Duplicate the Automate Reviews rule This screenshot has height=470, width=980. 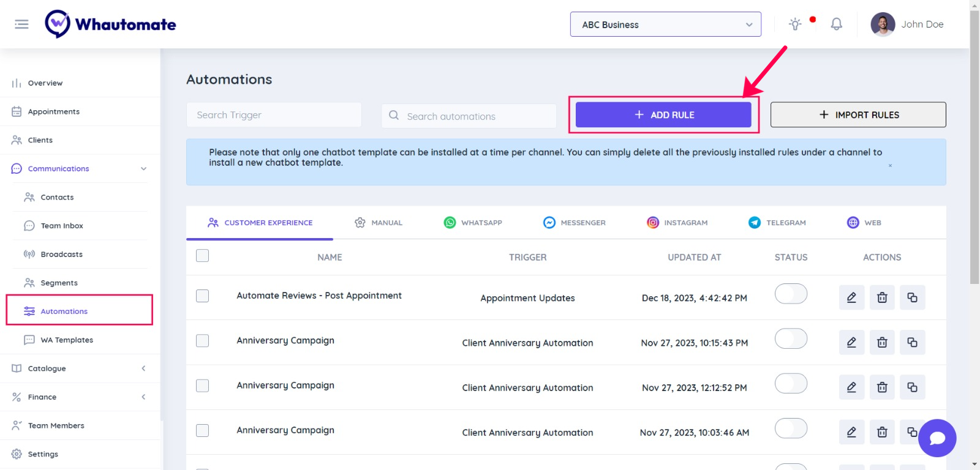[912, 297]
